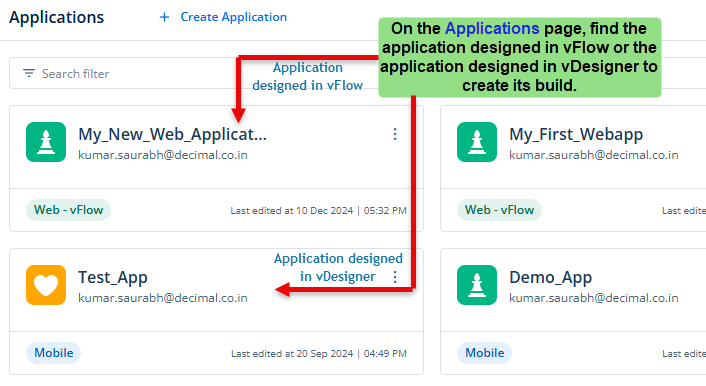Click the Mobile tag on Demo_App card
This screenshot has height=386, width=706.
coord(484,353)
